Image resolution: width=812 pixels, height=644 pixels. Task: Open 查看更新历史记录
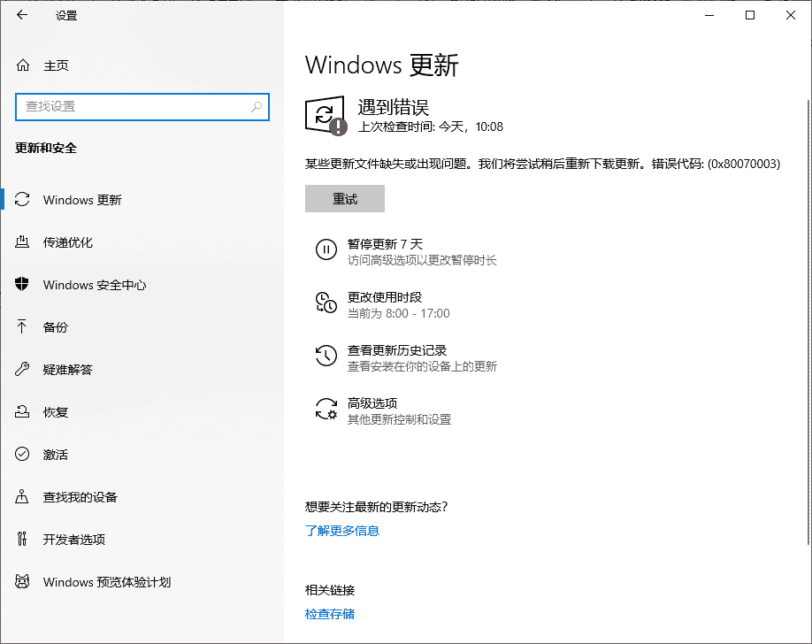pyautogui.click(x=396, y=349)
